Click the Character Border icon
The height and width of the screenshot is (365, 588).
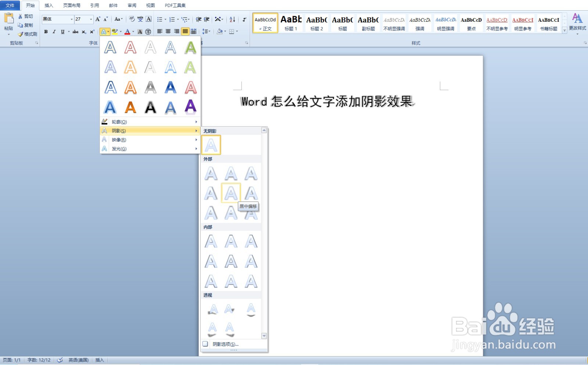pos(148,19)
